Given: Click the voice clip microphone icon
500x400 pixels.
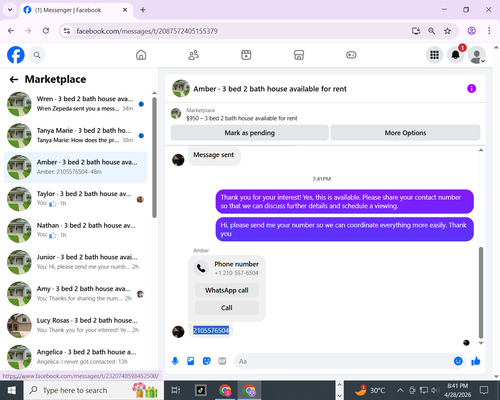Looking at the screenshot, I should pos(175,361).
